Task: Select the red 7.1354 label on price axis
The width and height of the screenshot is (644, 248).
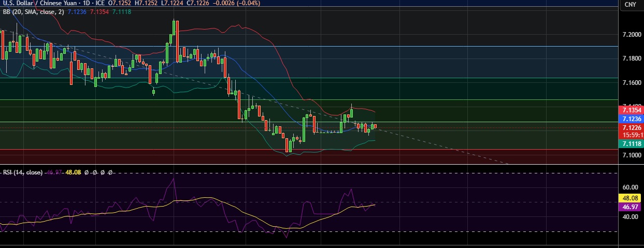Action: tap(632, 110)
